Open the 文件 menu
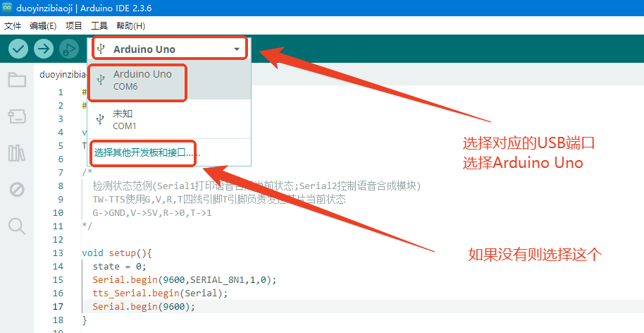Image resolution: width=644 pixels, height=333 pixels. point(12,26)
